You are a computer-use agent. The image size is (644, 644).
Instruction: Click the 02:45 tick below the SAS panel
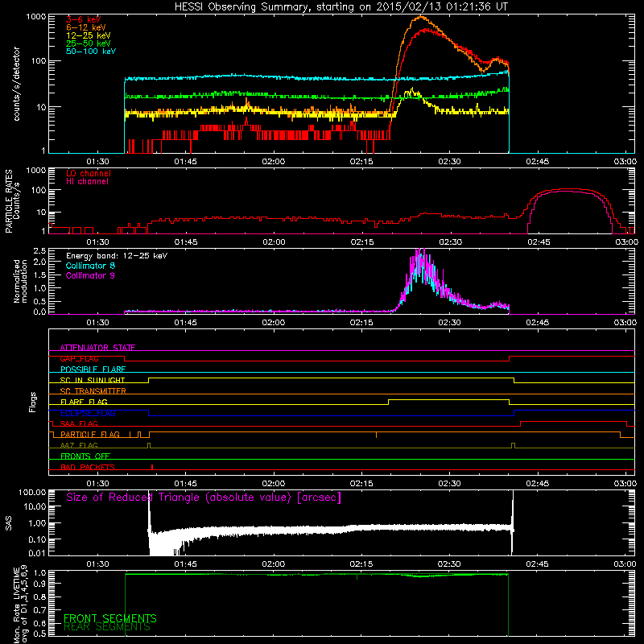pyautogui.click(x=537, y=564)
